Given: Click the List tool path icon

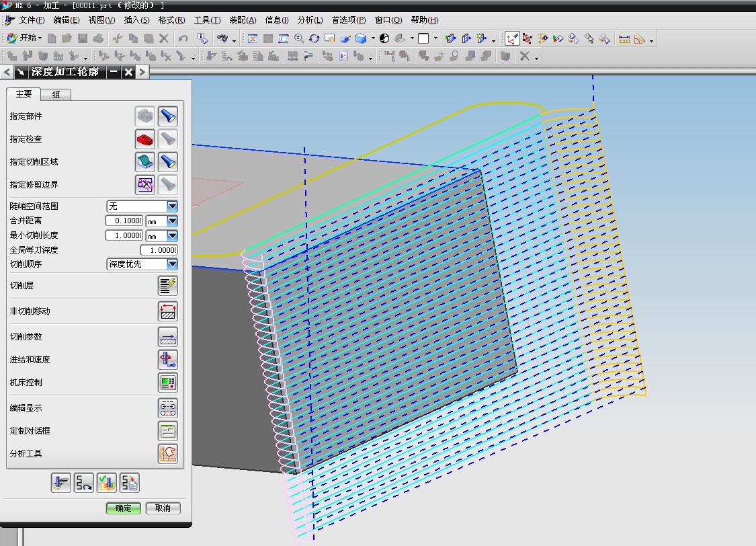Looking at the screenshot, I should coord(129,483).
